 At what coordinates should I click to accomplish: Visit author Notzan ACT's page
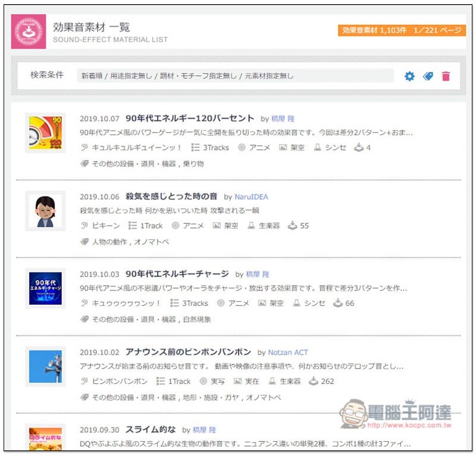[x=288, y=352]
